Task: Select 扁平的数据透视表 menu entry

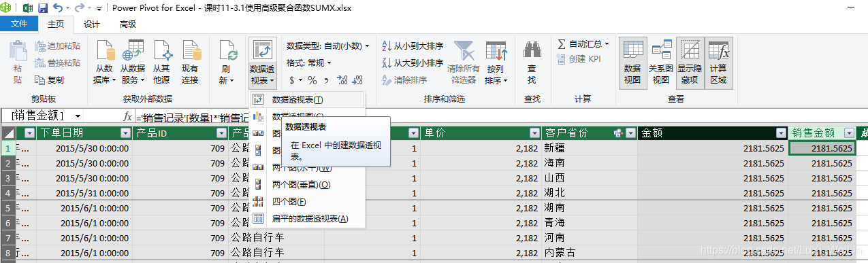Action: 310,218
